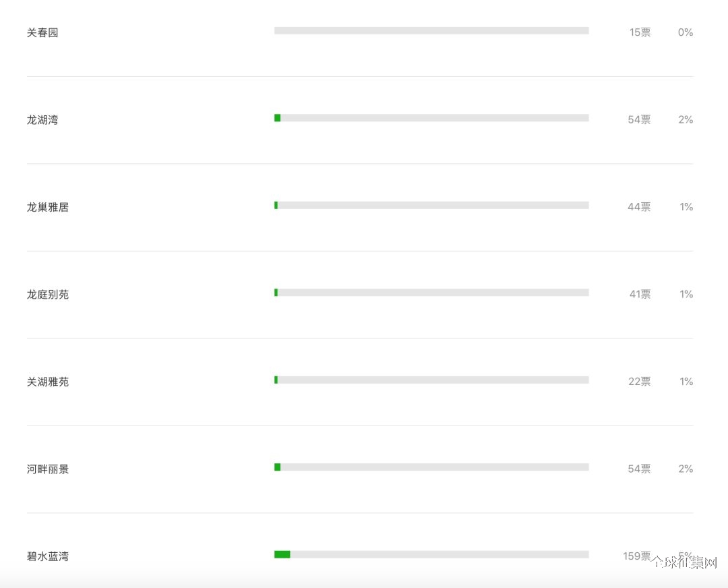Click the 龙巢雅居 vote progress bar
This screenshot has width=728, height=588.
click(431, 205)
